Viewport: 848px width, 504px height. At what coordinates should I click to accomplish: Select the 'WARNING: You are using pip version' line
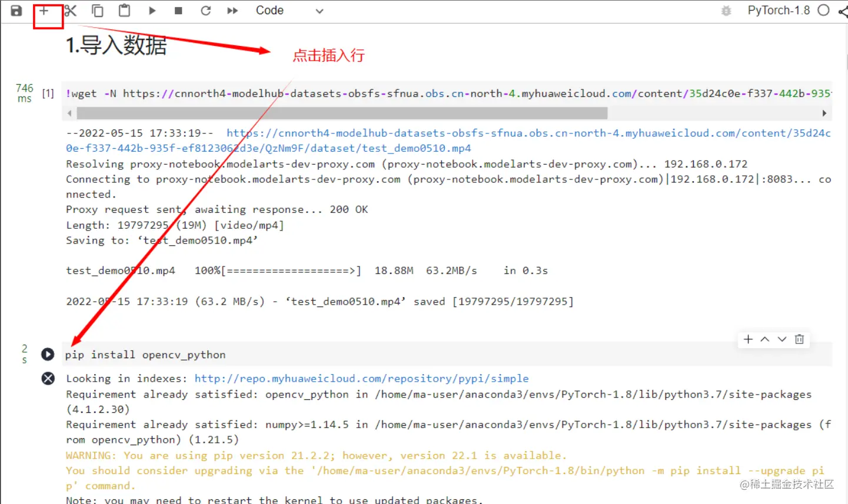pos(316,455)
